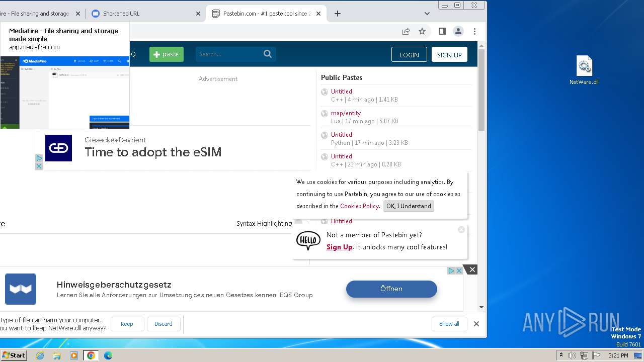Launch Microsoft Edge from the taskbar
Screen dimensions: 644x362
108,355
